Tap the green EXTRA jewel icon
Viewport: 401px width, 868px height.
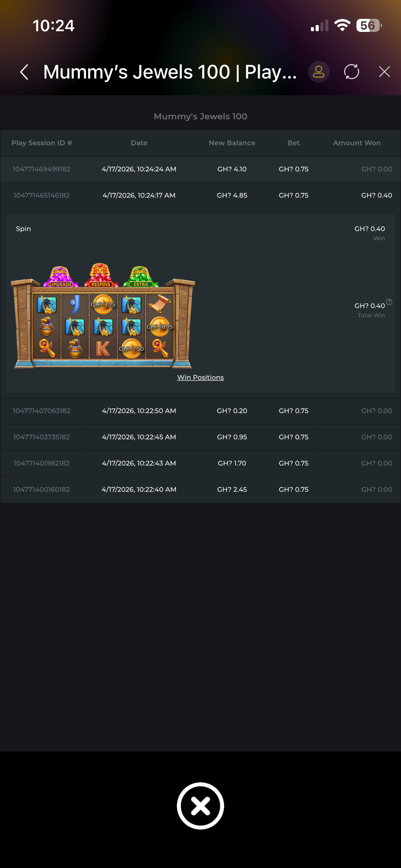click(141, 277)
